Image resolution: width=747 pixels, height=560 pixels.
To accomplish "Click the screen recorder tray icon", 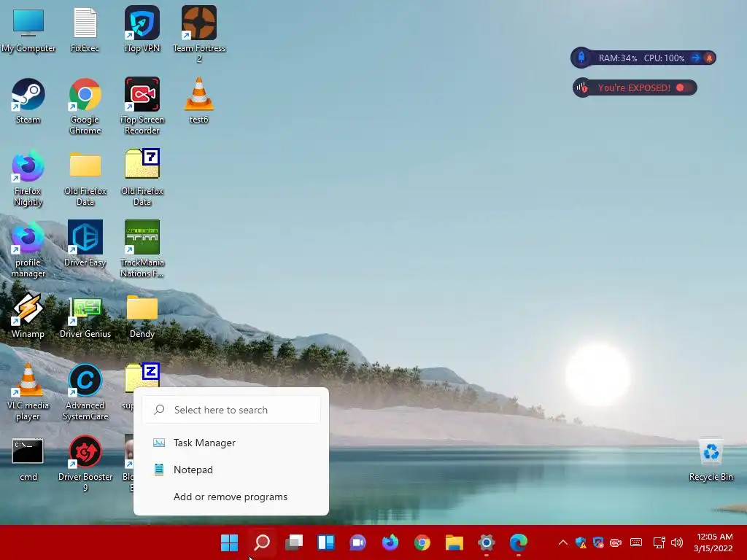I will [x=616, y=542].
